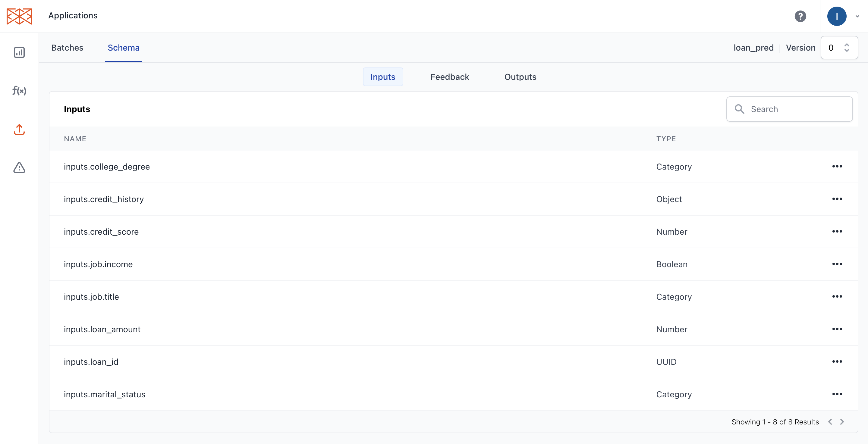Select the Schema tab
This screenshot has height=444, width=868.
click(x=123, y=48)
